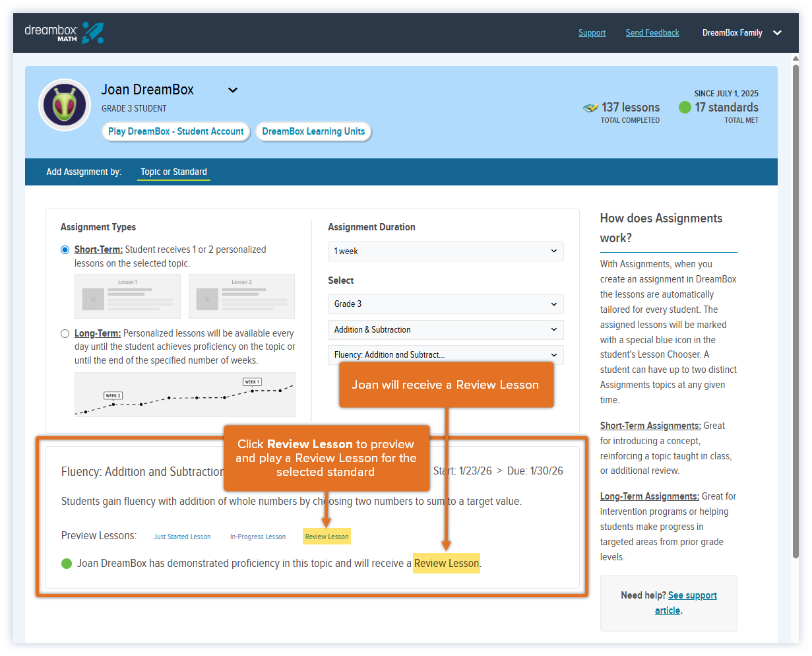Click Review Lesson link in proficiency sentence
This screenshot has width=812, height=656.
[447, 563]
